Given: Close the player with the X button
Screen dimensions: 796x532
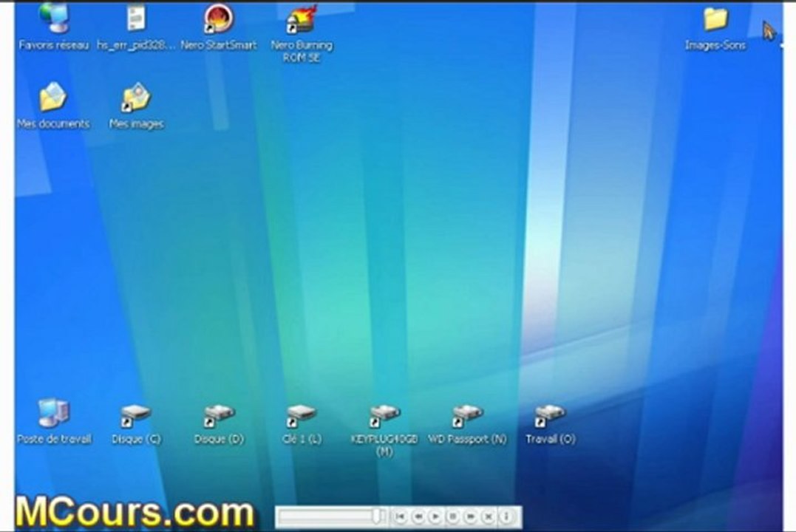Looking at the screenshot, I should [x=489, y=516].
